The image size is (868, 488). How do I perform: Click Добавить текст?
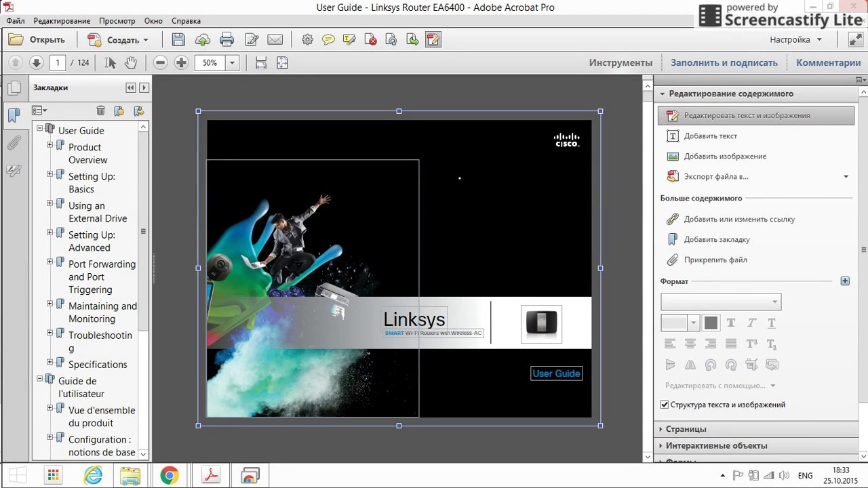pyautogui.click(x=710, y=136)
